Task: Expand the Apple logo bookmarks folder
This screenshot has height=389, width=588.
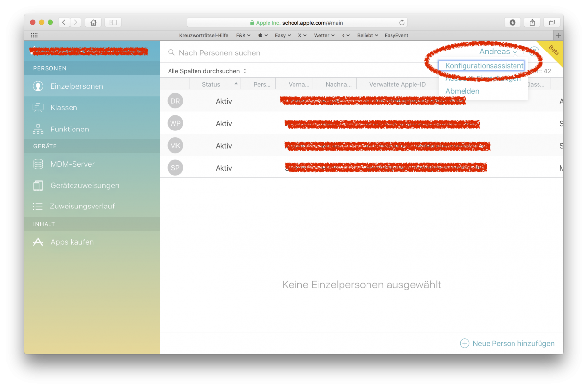Action: coord(263,35)
